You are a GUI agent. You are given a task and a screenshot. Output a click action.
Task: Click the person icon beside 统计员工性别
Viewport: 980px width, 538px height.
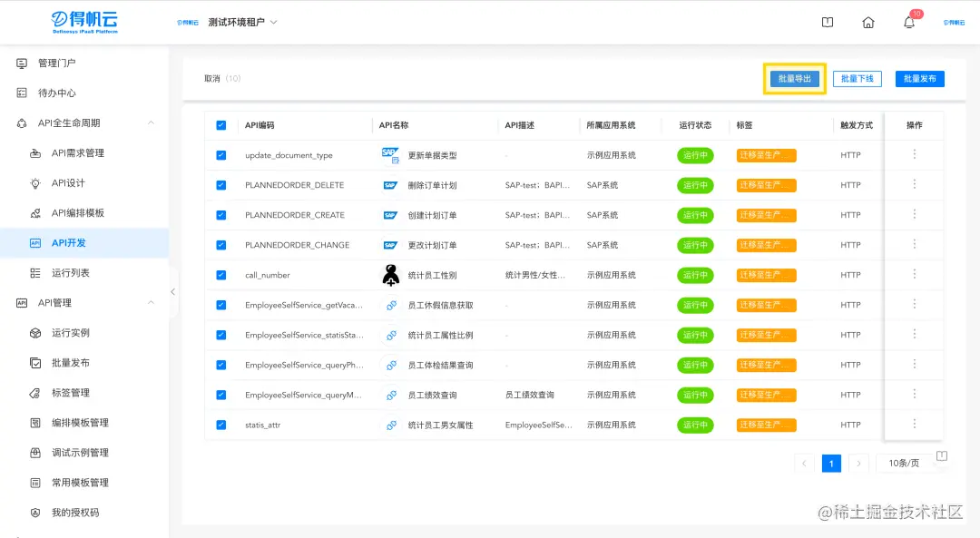coord(390,275)
